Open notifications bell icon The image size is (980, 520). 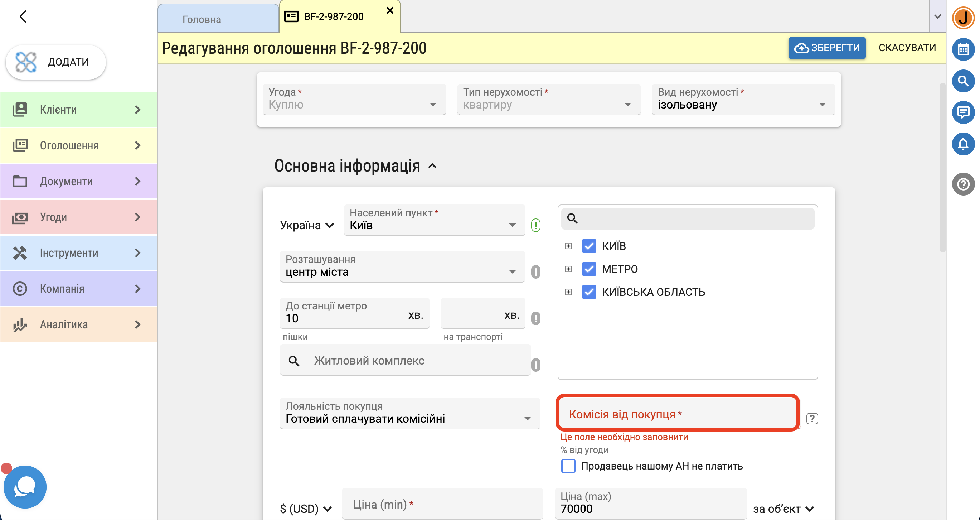(x=963, y=144)
